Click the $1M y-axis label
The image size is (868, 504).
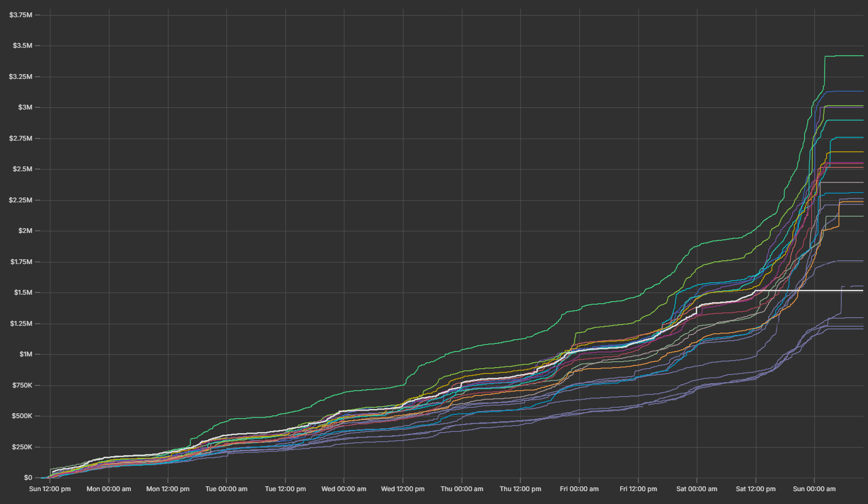coord(26,354)
